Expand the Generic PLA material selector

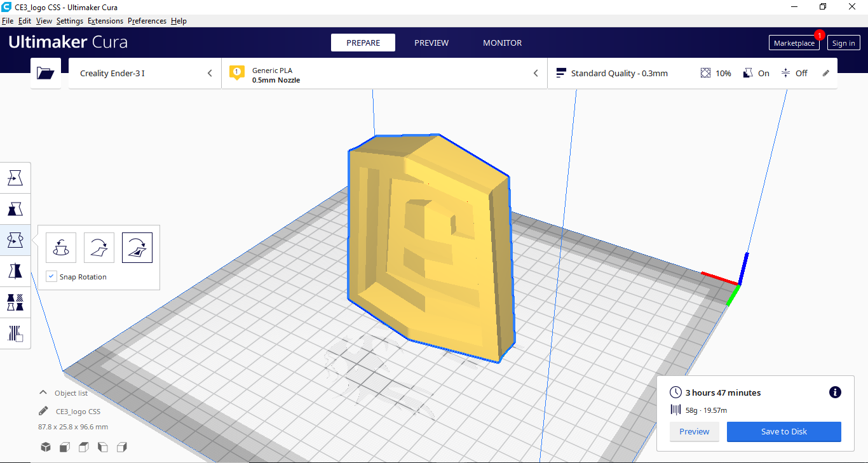384,73
